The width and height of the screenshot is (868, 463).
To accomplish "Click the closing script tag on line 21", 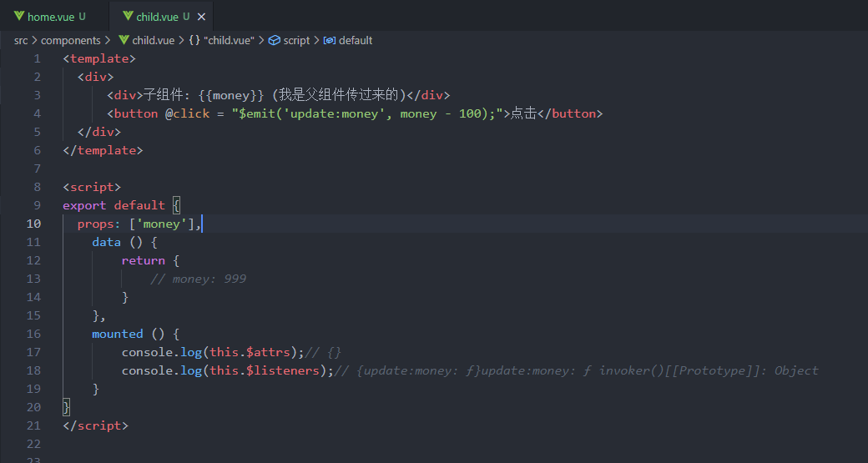I will [x=96, y=426].
